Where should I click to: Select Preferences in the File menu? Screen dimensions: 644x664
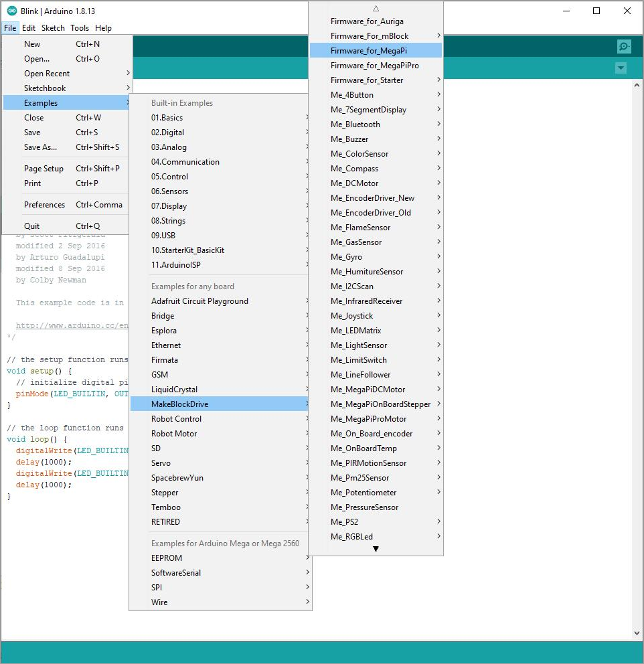pyautogui.click(x=45, y=204)
